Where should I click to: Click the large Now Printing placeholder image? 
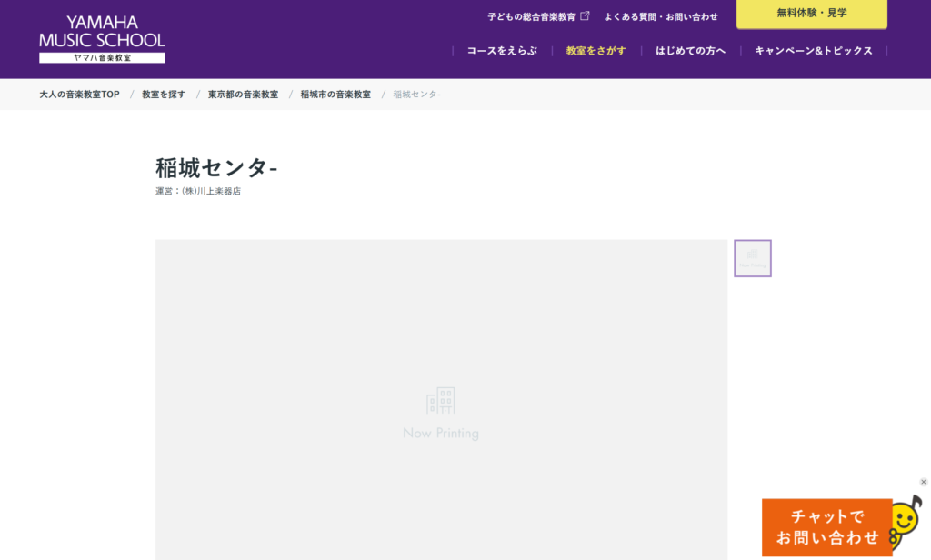point(441,400)
